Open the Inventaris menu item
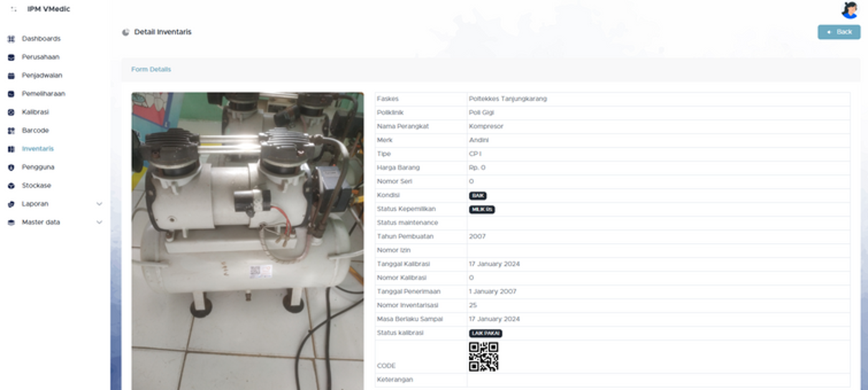Screen dimensions: 868x390 point(37,149)
